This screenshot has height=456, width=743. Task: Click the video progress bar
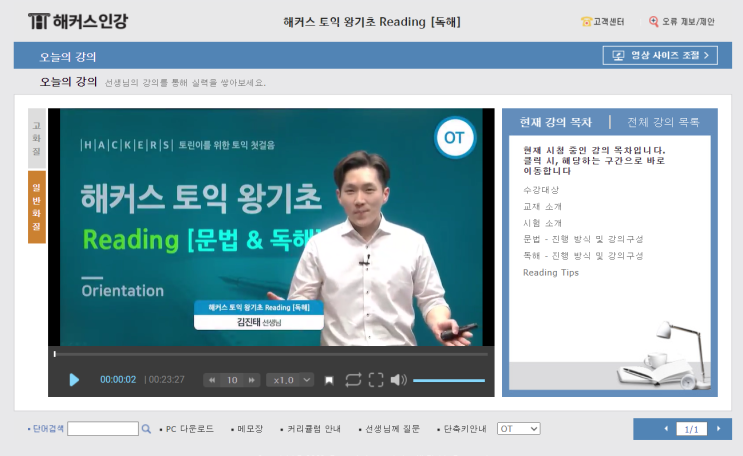point(271,354)
